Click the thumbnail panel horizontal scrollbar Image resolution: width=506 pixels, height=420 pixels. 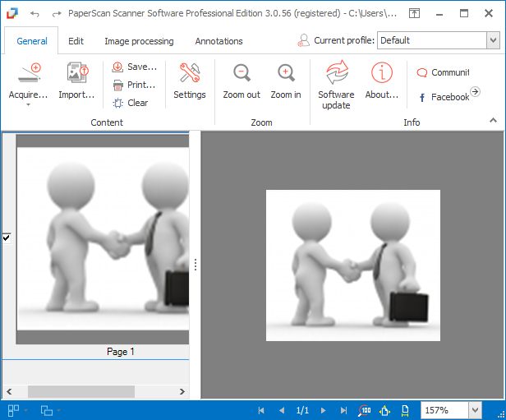(82, 392)
